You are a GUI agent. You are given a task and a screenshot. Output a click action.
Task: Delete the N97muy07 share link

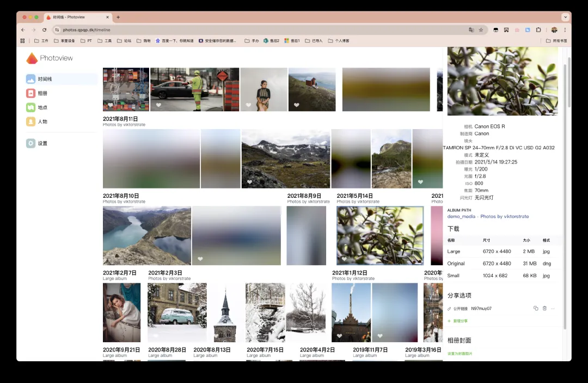[544, 308]
